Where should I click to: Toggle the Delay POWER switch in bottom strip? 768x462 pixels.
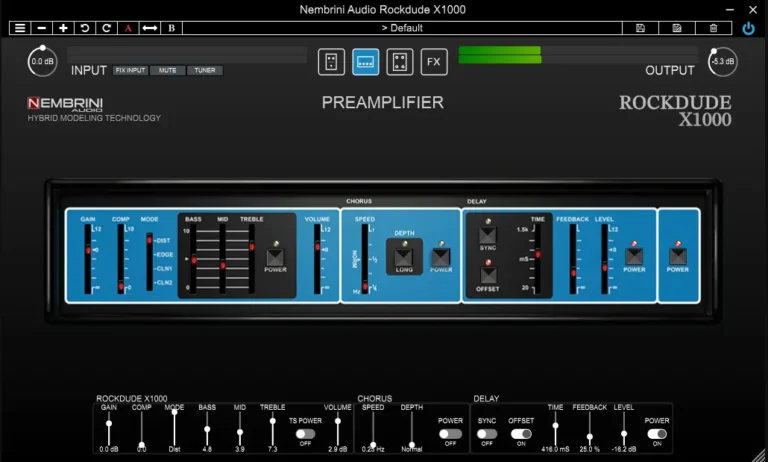point(657,434)
